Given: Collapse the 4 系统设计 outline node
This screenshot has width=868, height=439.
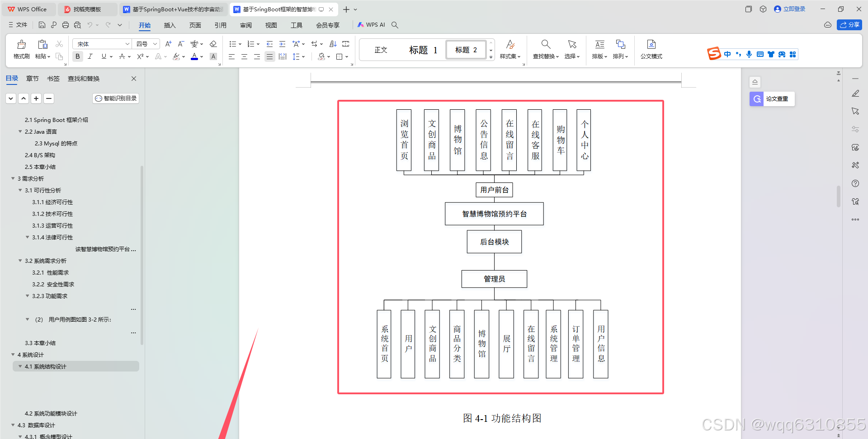Looking at the screenshot, I should coord(13,355).
